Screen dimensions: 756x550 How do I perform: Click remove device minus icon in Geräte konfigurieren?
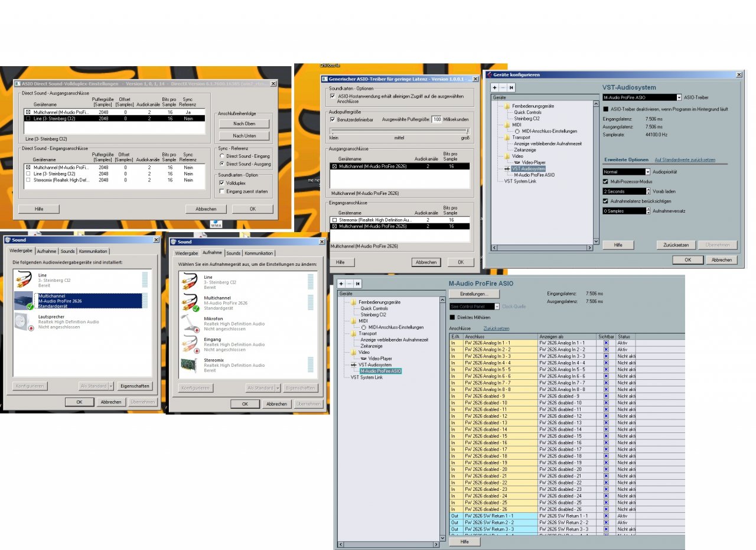(x=502, y=87)
